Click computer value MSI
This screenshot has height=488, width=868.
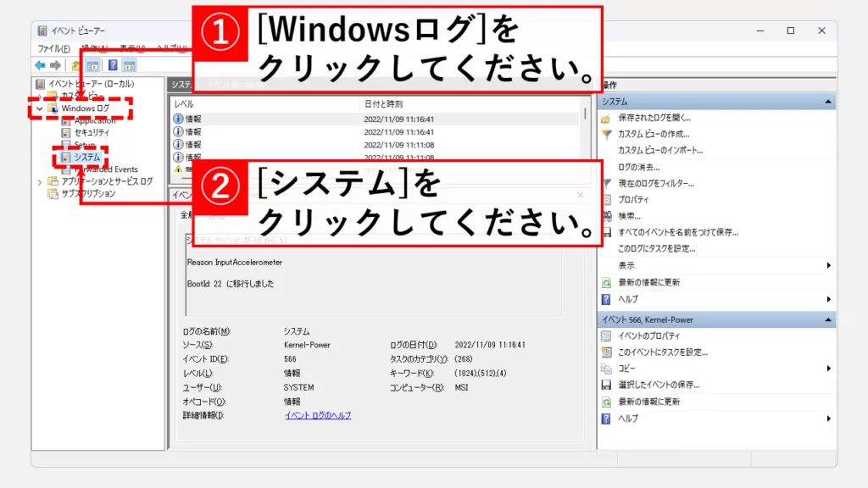(461, 387)
